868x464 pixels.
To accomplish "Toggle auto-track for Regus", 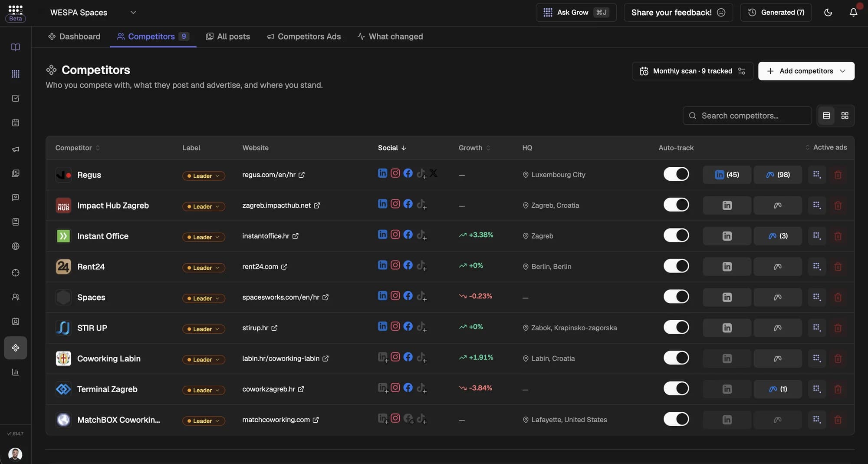I will click(676, 174).
